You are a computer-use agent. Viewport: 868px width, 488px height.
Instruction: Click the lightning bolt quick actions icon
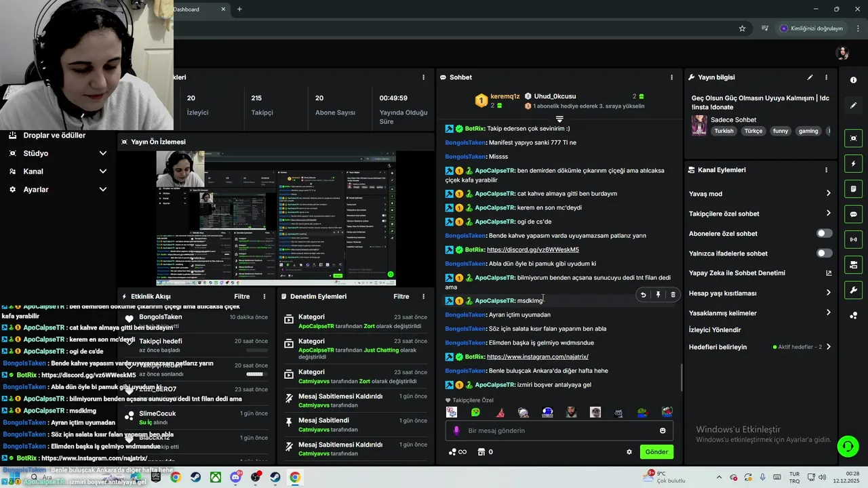(x=853, y=164)
